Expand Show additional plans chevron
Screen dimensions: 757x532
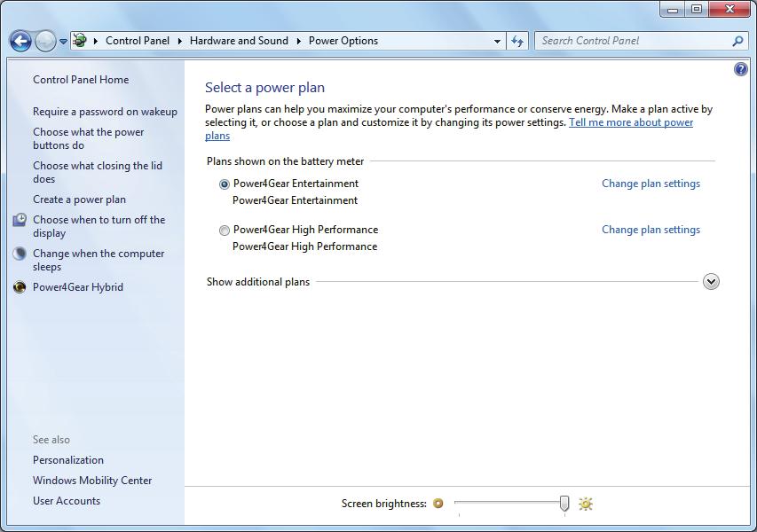(x=711, y=282)
